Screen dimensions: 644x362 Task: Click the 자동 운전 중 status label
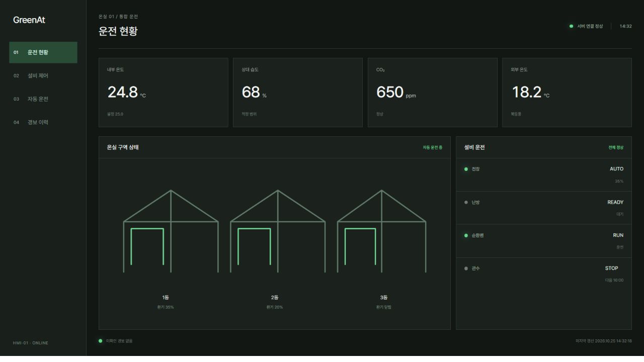[433, 147]
